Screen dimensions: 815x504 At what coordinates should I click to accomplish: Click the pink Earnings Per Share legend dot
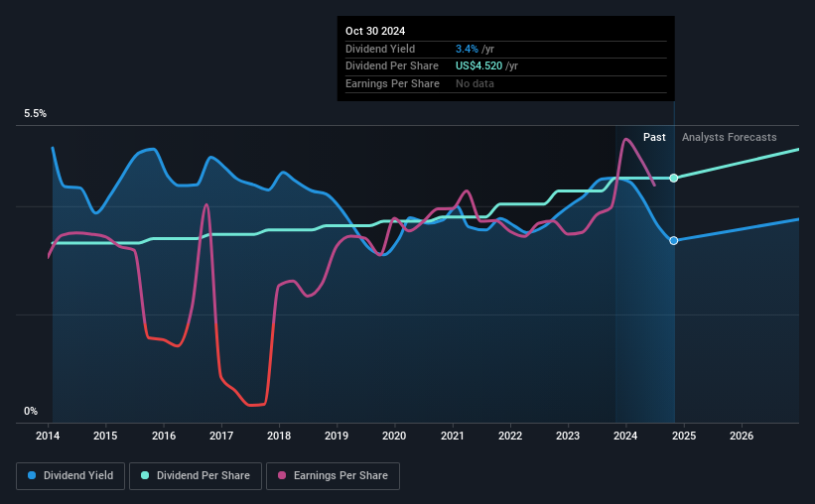tap(282, 475)
